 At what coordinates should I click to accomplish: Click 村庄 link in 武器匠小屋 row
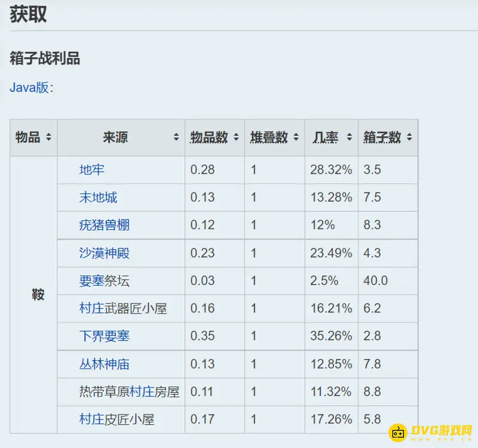[91, 308]
